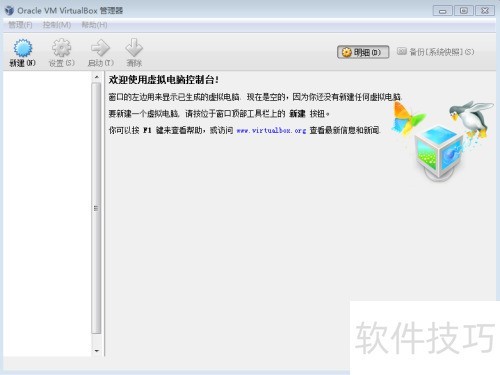This screenshot has width=500, height=375.
Task: Click the Start (启动) arrow icon
Action: coord(100,48)
